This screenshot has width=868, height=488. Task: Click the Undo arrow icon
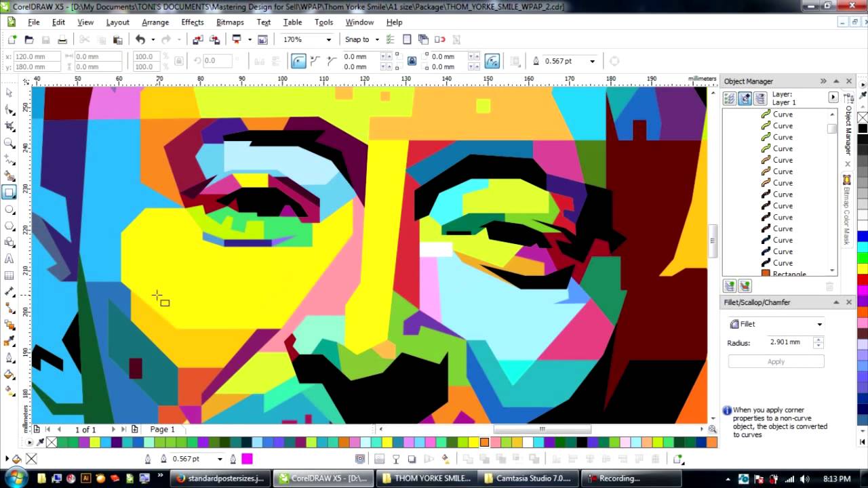tap(140, 39)
